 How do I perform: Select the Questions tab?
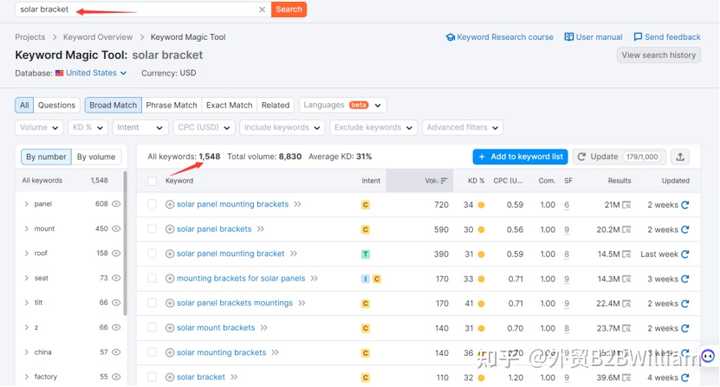tap(56, 105)
